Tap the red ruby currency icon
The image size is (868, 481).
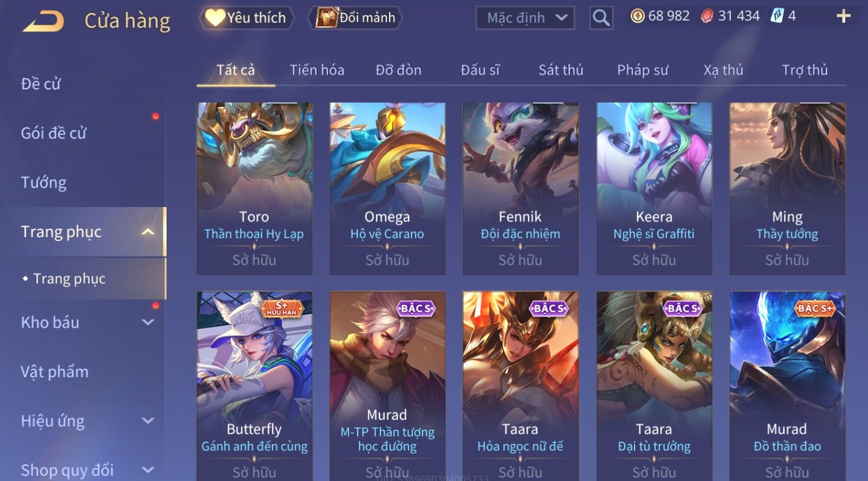tap(707, 16)
